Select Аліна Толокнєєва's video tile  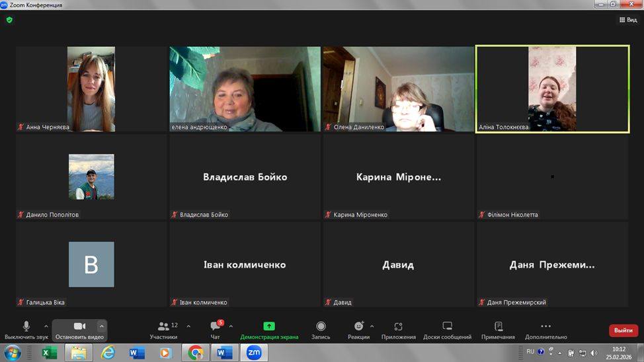(552, 89)
